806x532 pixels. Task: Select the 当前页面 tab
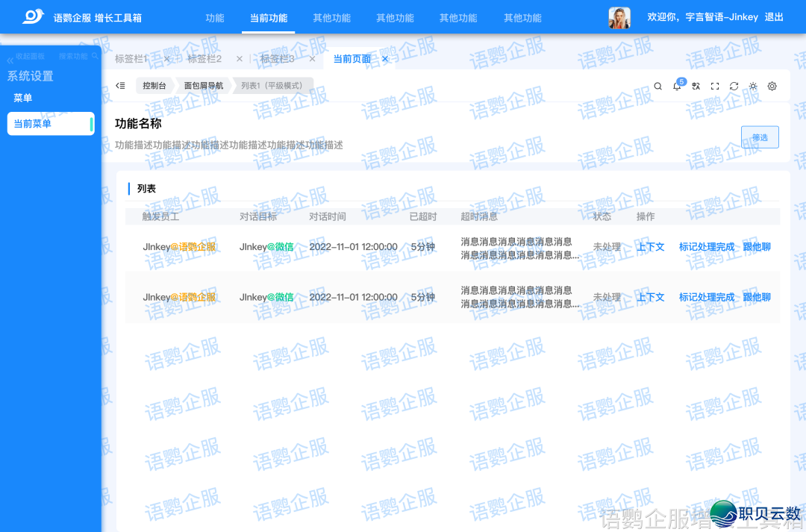pyautogui.click(x=352, y=59)
